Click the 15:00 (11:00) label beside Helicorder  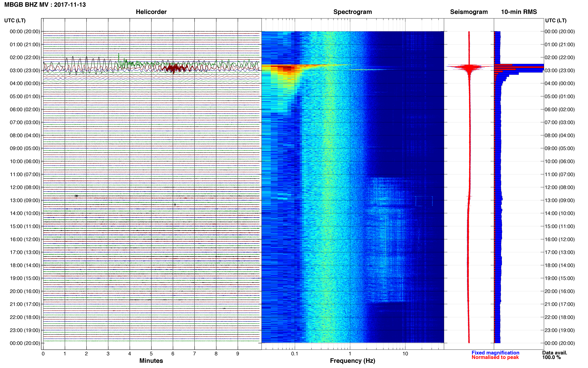[x=25, y=226]
